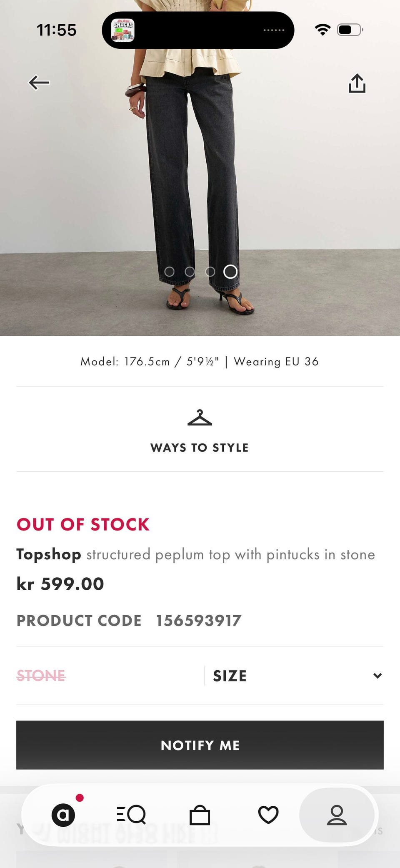Select the third image pagination dot

coord(210,272)
